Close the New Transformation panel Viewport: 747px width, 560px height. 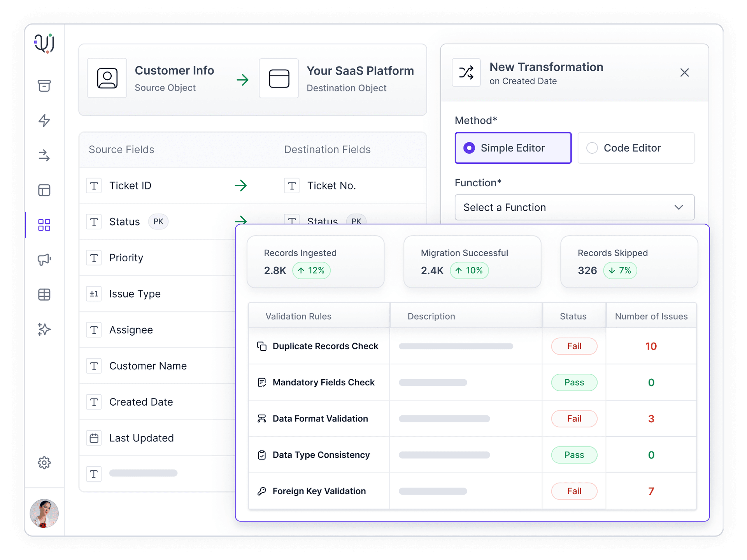pos(684,73)
